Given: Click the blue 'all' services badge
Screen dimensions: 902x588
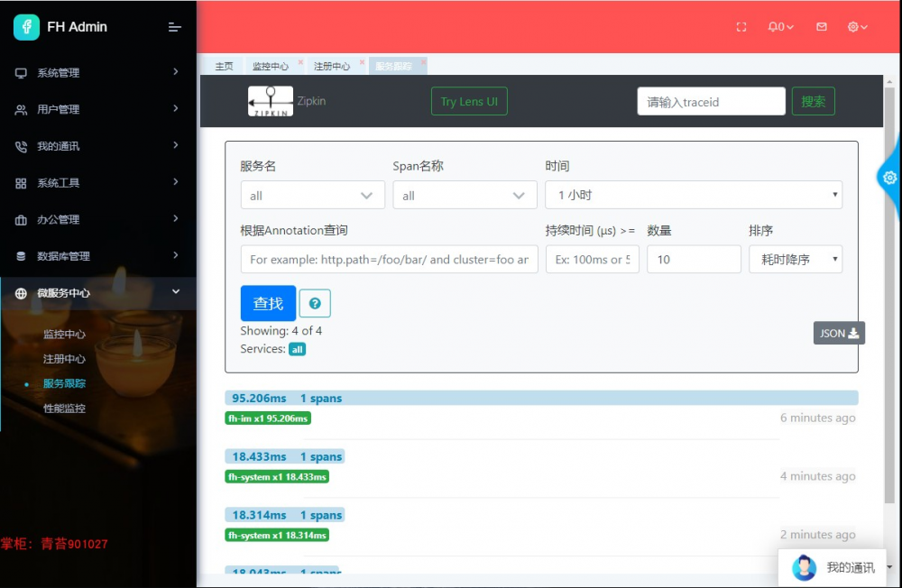Looking at the screenshot, I should pyautogui.click(x=298, y=349).
